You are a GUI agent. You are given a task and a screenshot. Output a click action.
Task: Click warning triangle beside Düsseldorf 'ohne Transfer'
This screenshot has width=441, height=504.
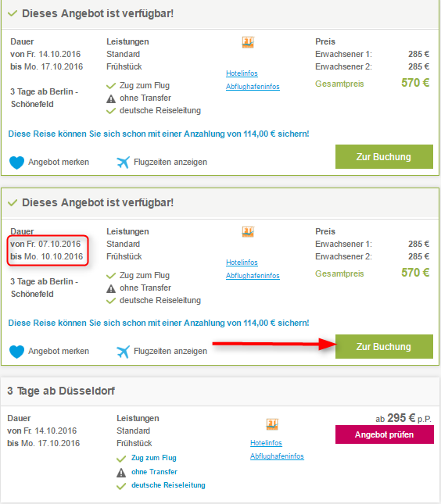(121, 473)
